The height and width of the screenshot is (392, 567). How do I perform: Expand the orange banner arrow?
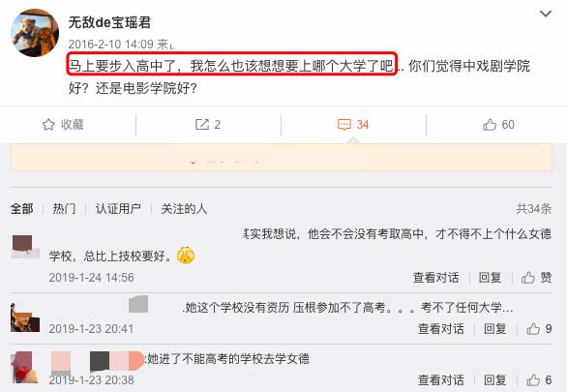194,163
